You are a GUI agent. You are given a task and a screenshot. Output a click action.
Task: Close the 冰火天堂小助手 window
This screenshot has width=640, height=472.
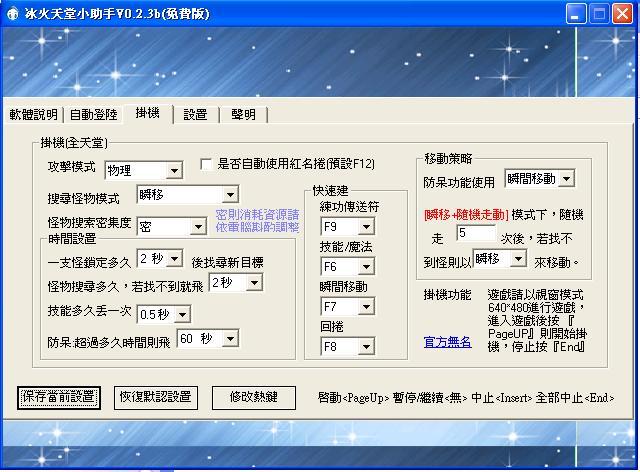point(622,14)
